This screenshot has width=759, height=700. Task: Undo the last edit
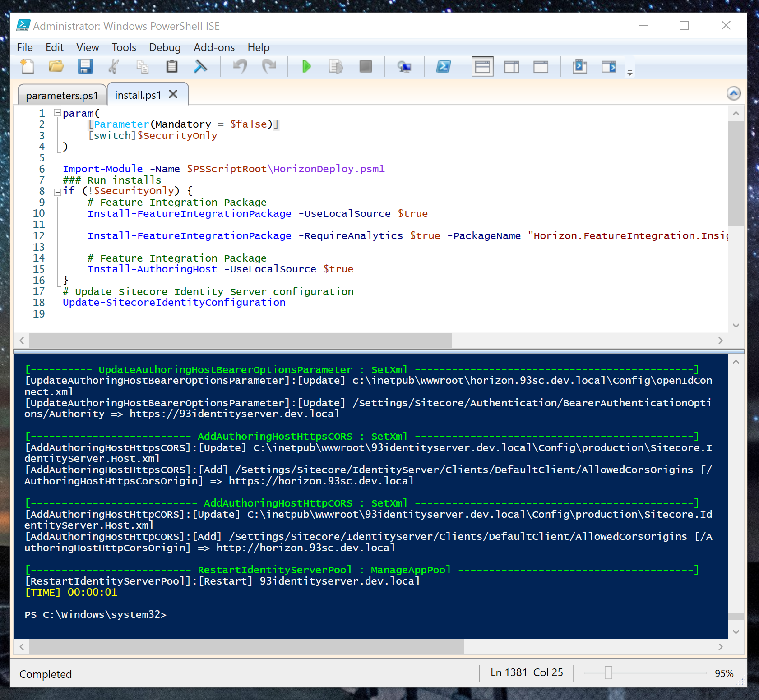240,67
